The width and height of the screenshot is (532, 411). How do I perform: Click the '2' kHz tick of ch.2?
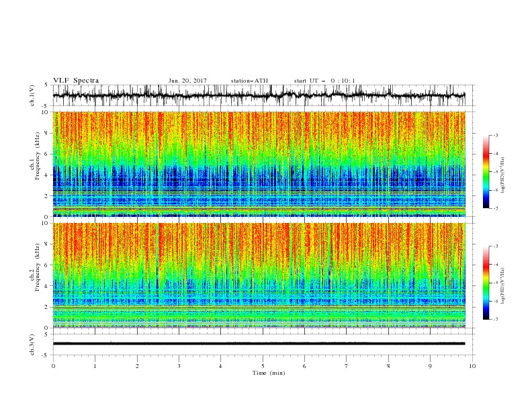click(47, 307)
